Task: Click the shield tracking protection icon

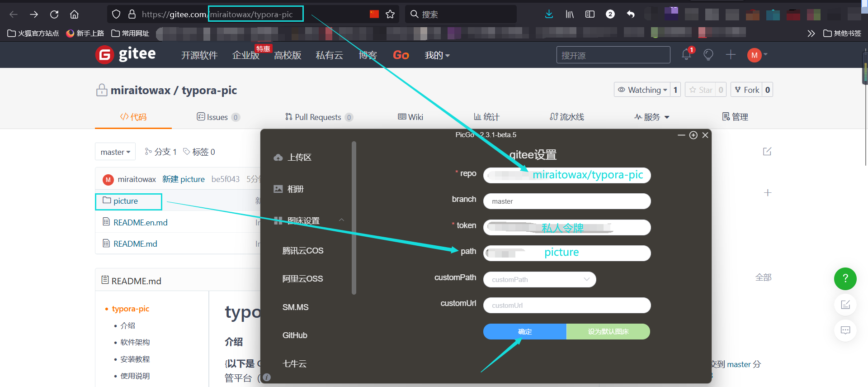Action: pos(116,14)
